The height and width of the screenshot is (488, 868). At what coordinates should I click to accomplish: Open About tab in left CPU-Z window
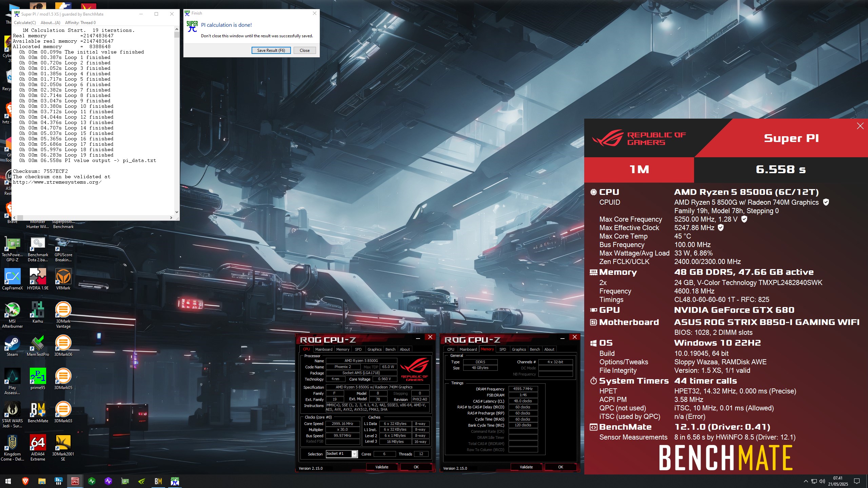coord(405,349)
